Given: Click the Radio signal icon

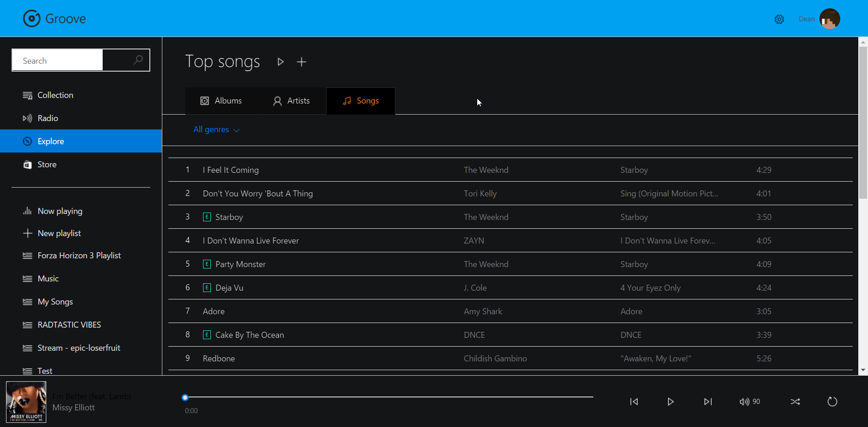Looking at the screenshot, I should tap(27, 118).
